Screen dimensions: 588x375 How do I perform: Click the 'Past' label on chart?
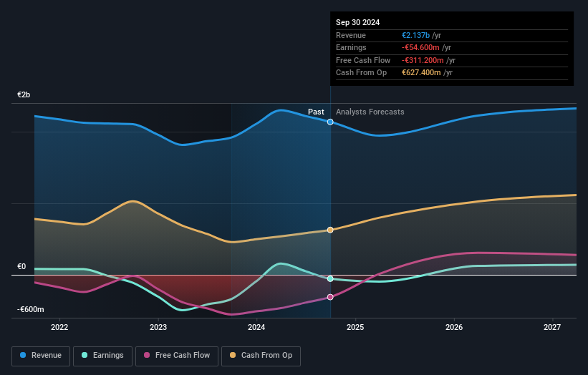(x=316, y=112)
